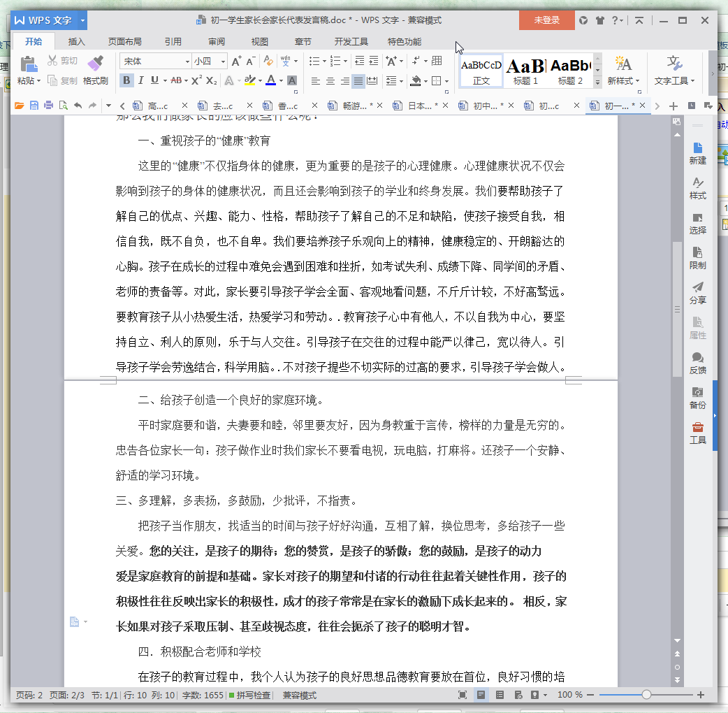This screenshot has width=728, height=713.
Task: Click the Paste (粘贴) clipboard icon
Action: click(x=29, y=64)
